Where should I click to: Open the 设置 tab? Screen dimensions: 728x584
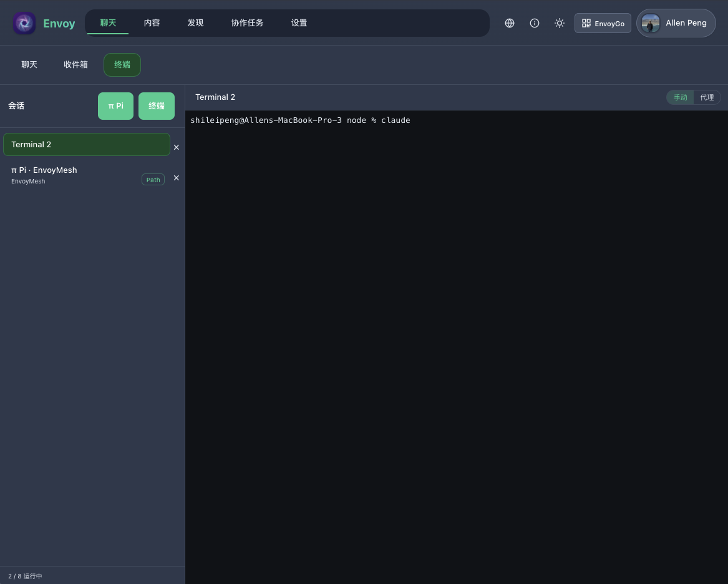coord(299,23)
